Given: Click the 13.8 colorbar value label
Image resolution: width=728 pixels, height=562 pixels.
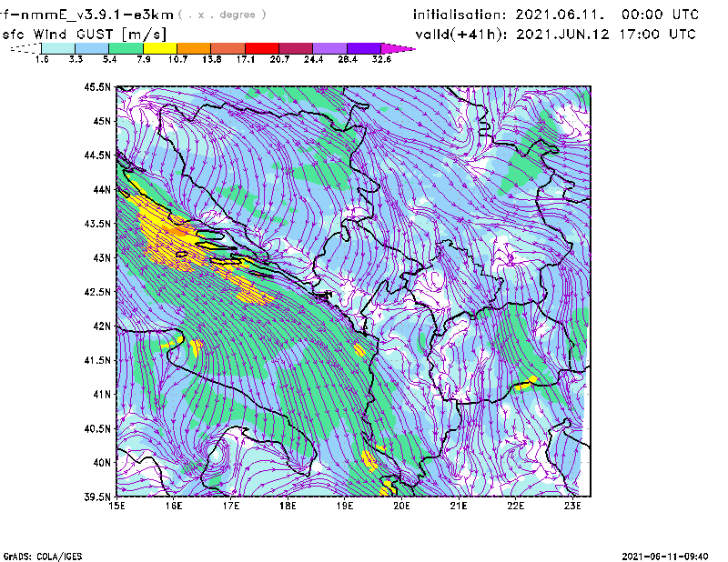Looking at the screenshot, I should 211,59.
